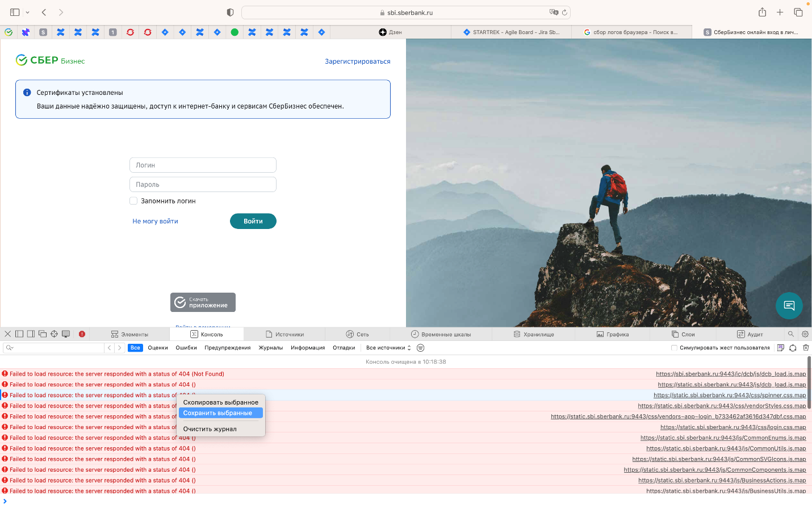Image resolution: width=812 pixels, height=508 pixels.
Task: Open the green circle pinned tab
Action: [x=235, y=32]
